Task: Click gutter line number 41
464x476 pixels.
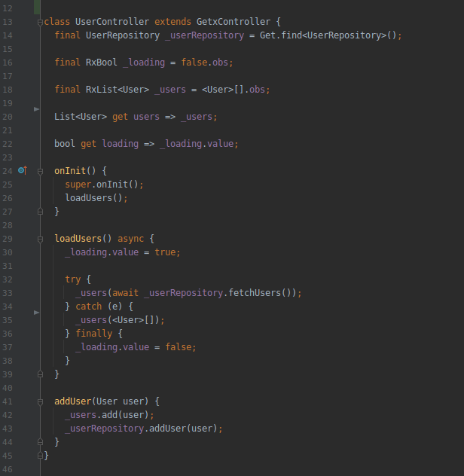Action: [8, 401]
